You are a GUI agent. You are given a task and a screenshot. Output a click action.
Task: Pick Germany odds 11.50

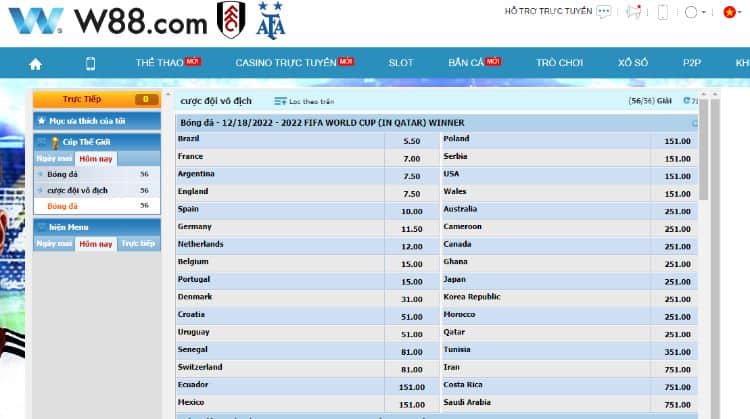(411, 229)
